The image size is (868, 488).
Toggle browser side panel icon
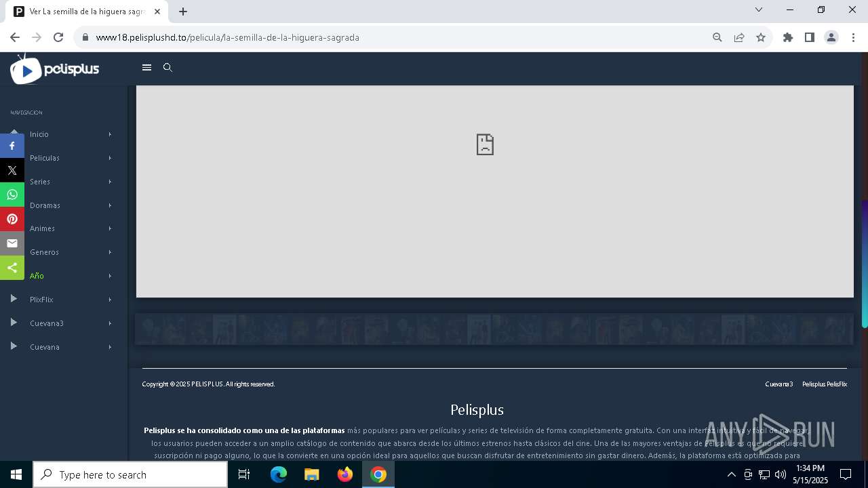[810, 37]
